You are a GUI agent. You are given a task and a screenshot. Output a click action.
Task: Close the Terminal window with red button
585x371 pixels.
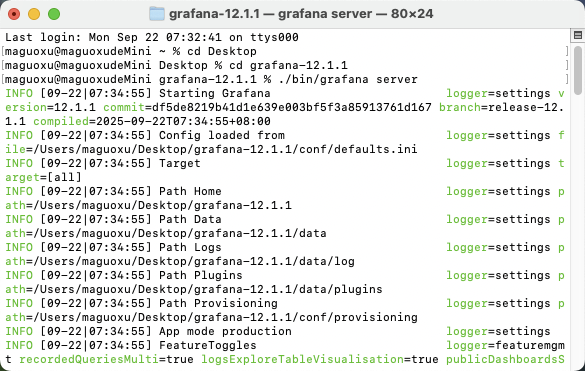14,14
